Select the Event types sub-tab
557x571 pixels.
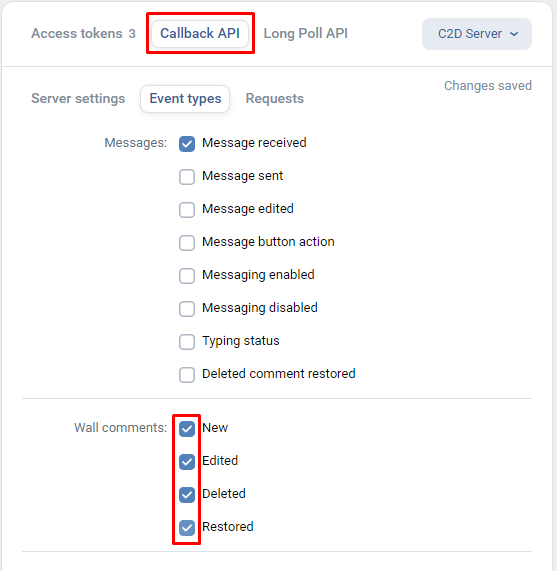185,99
